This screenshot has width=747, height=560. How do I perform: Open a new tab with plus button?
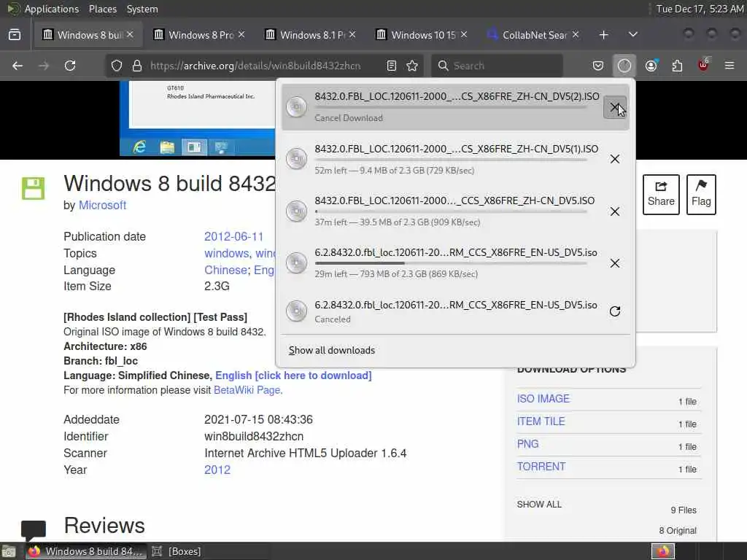pyautogui.click(x=603, y=35)
